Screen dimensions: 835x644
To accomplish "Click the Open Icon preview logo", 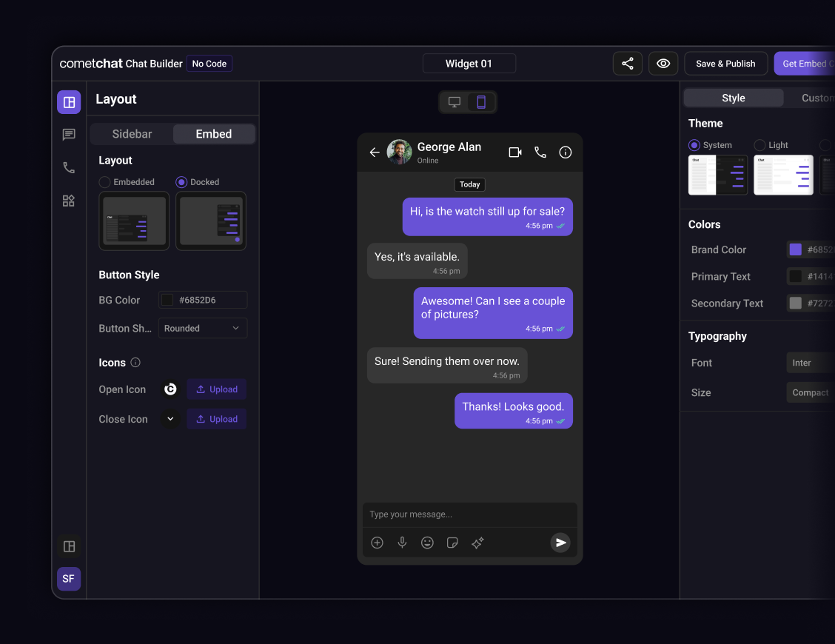I will tap(170, 389).
